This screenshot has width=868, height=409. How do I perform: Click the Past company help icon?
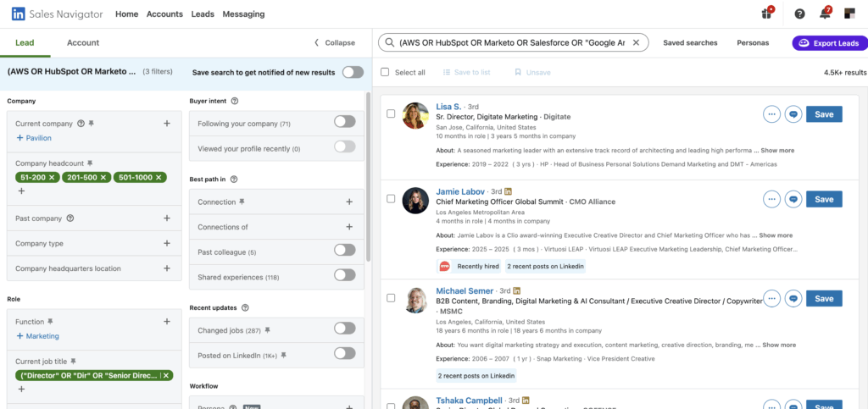pos(70,218)
